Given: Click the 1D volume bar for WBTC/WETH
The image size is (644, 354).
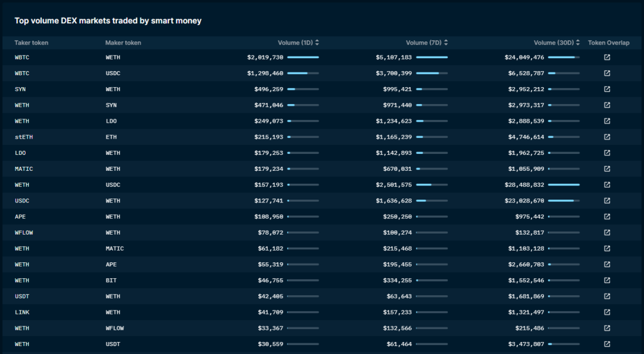Looking at the screenshot, I should click(x=303, y=57).
